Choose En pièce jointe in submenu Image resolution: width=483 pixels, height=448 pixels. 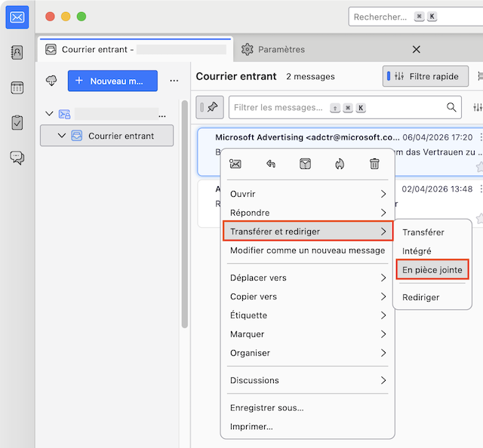click(432, 270)
